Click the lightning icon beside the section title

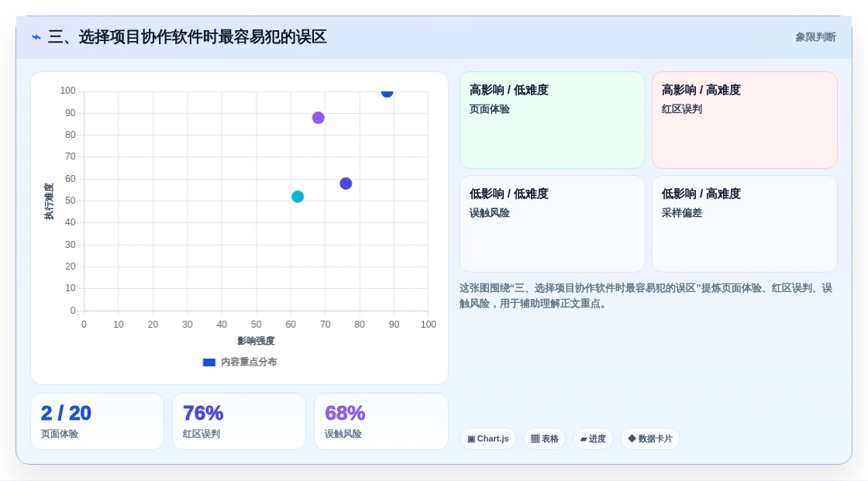(36, 37)
